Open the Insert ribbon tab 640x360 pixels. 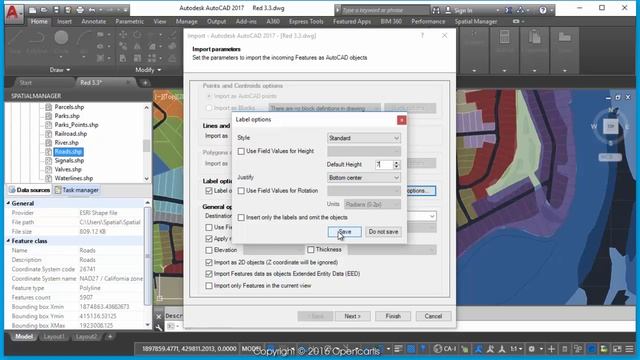[64, 21]
